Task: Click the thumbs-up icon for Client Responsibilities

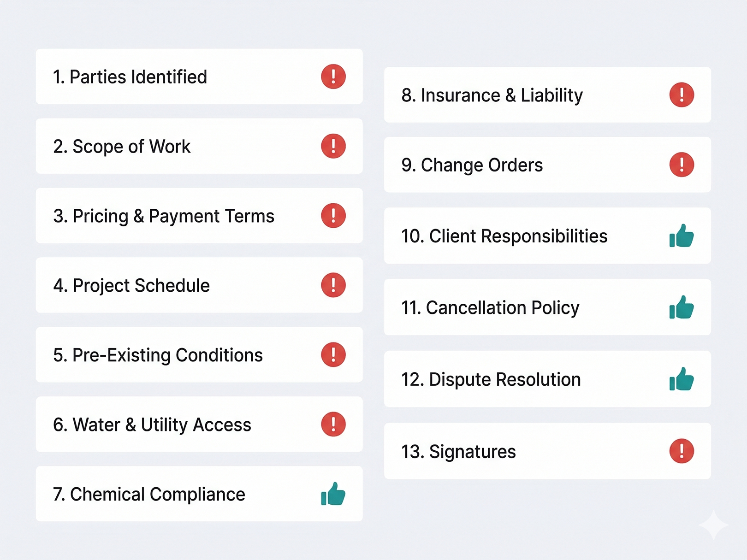Action: pyautogui.click(x=682, y=236)
